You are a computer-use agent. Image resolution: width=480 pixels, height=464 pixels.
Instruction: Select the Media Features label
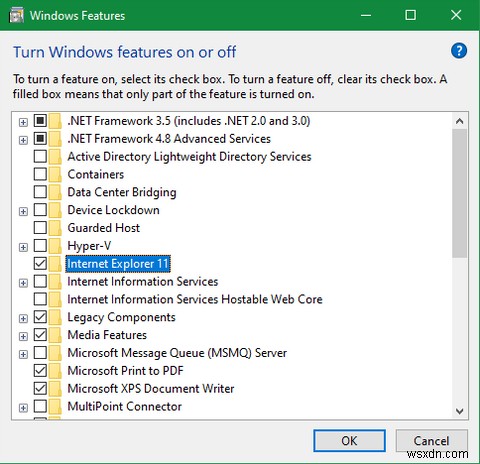pos(107,335)
